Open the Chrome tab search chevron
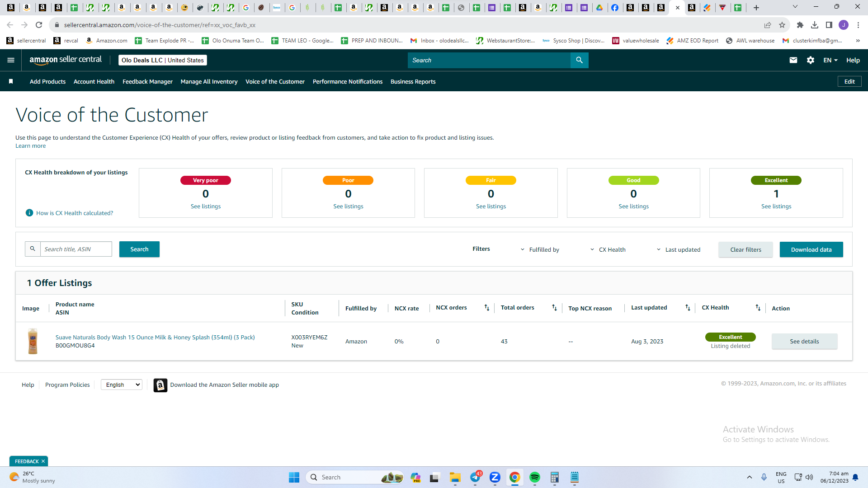 pyautogui.click(x=795, y=7)
